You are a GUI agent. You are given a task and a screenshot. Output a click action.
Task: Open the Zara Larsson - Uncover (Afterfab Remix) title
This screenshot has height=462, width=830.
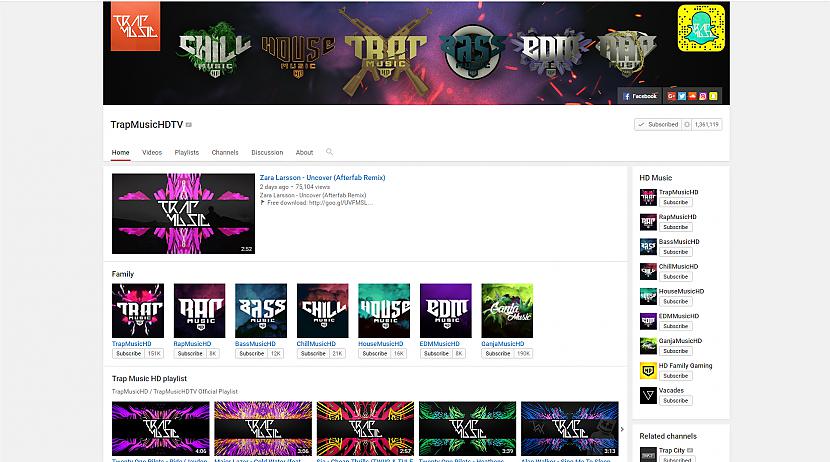point(322,178)
